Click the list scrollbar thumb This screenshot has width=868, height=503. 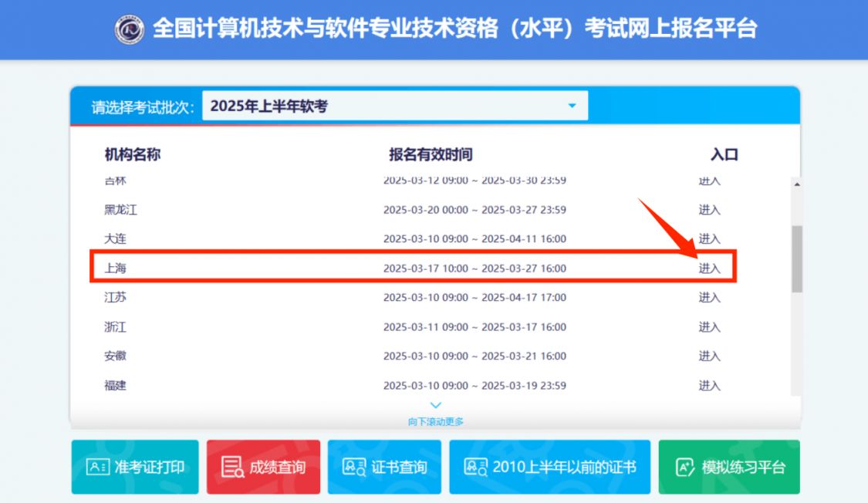(796, 258)
